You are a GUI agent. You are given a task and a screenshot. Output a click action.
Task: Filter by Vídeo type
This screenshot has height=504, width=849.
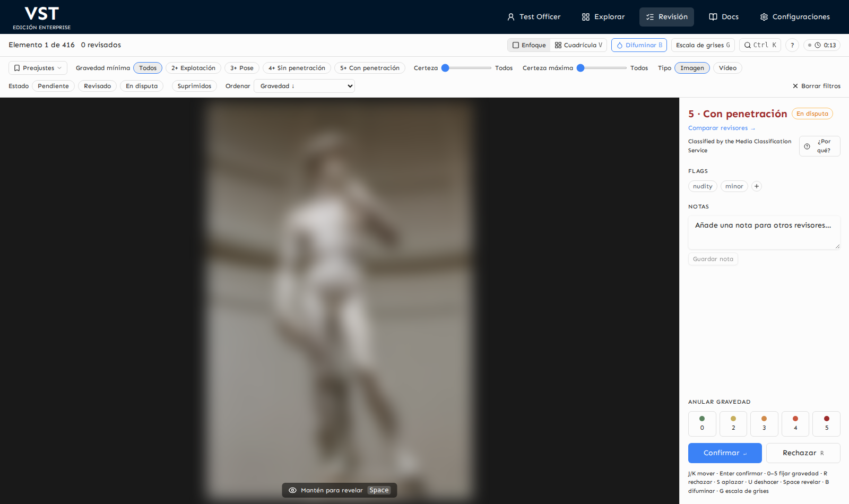click(x=727, y=68)
